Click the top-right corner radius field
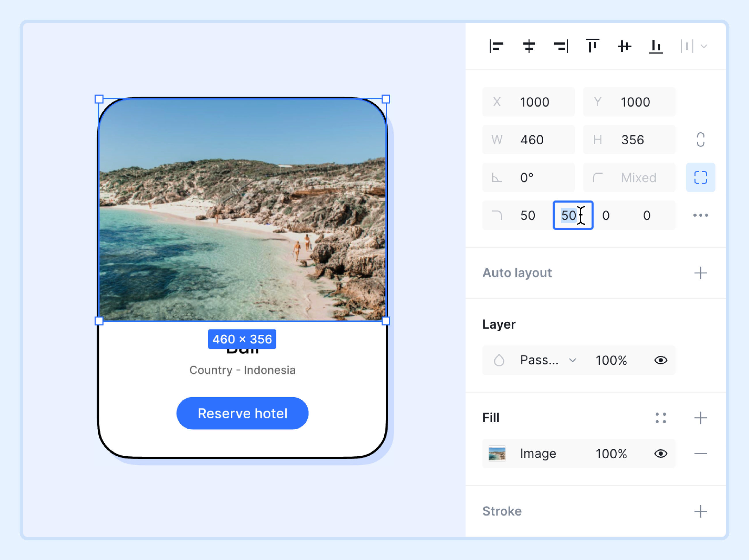 (x=573, y=215)
